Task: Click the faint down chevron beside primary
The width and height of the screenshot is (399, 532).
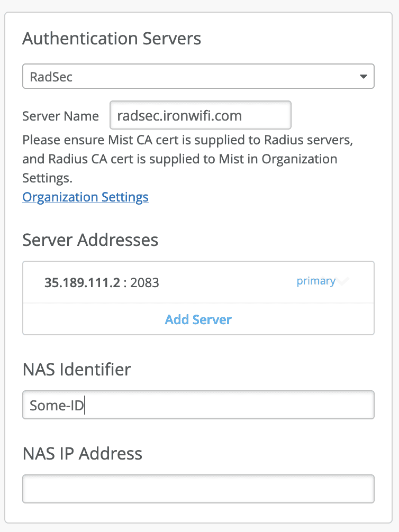Action: [x=343, y=281]
